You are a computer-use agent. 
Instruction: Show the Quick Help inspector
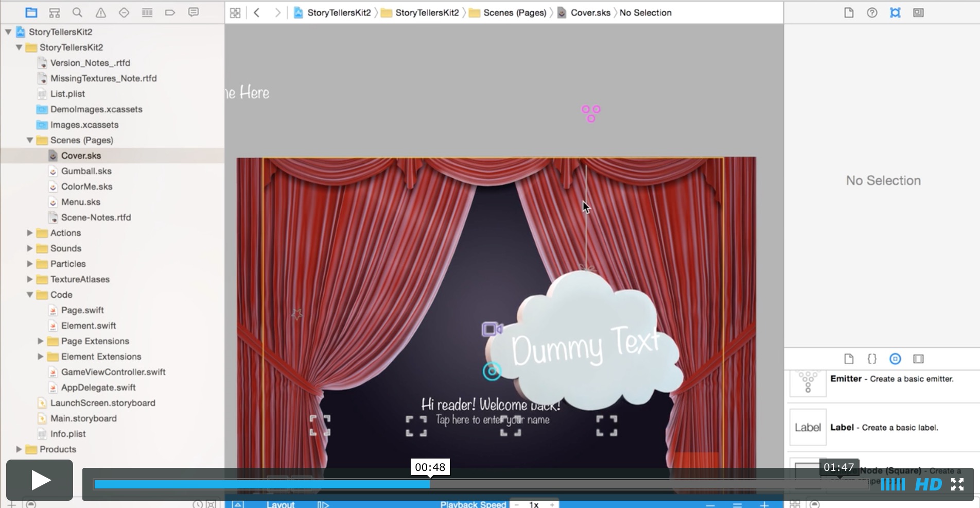tap(872, 12)
